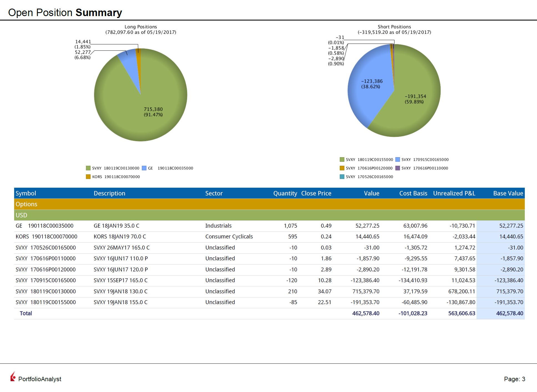Click blue legend swatch for GE 190118C00035000

click(x=144, y=168)
